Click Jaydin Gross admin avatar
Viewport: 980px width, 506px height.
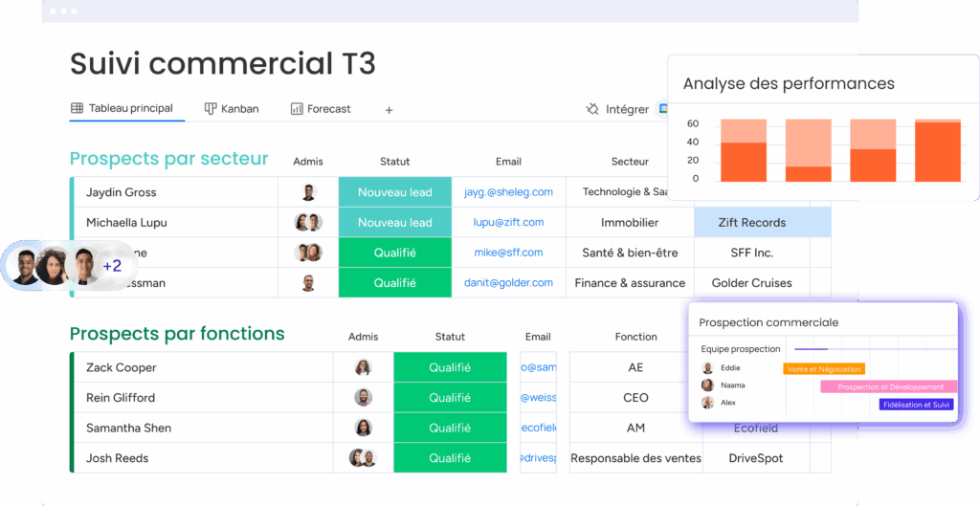(308, 192)
